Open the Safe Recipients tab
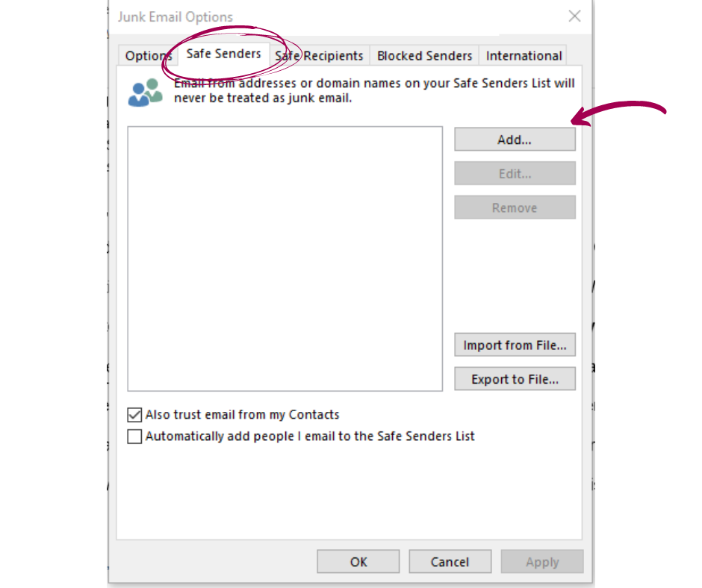 pos(319,55)
